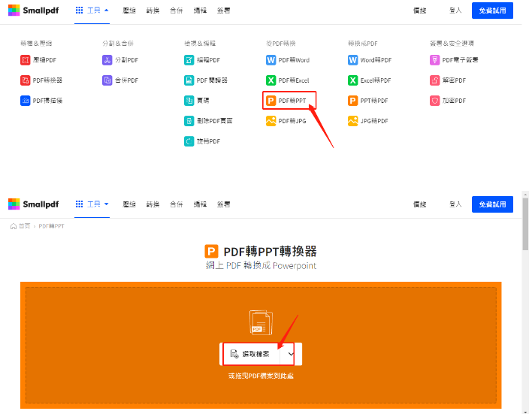Choose the 旋轉PDF rotate icon

point(189,141)
